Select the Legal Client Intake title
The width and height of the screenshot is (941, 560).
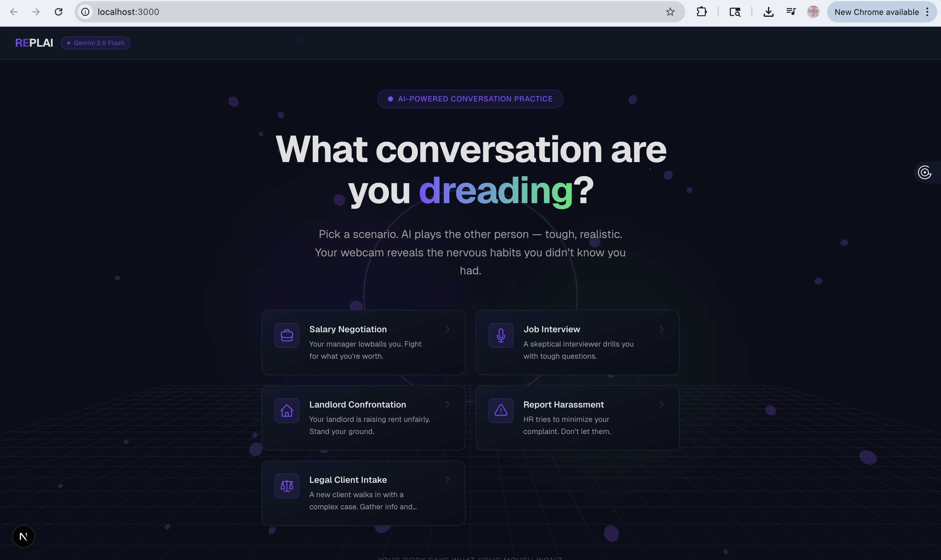pyautogui.click(x=348, y=480)
